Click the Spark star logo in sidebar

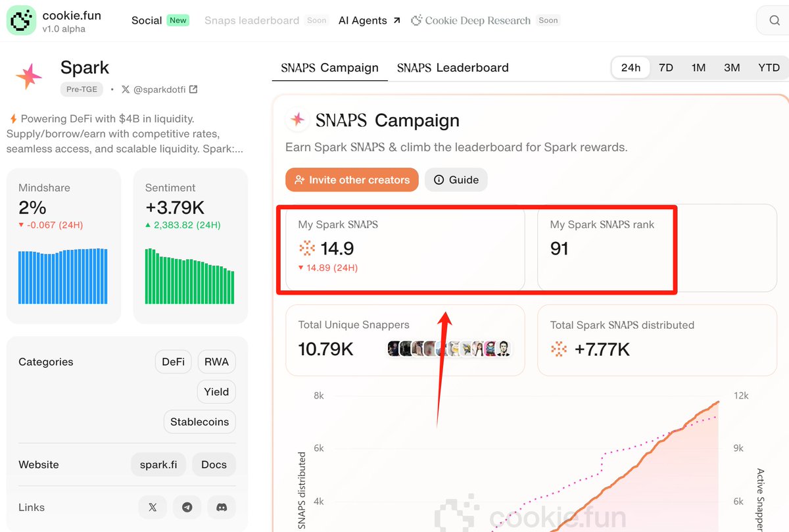coord(29,77)
